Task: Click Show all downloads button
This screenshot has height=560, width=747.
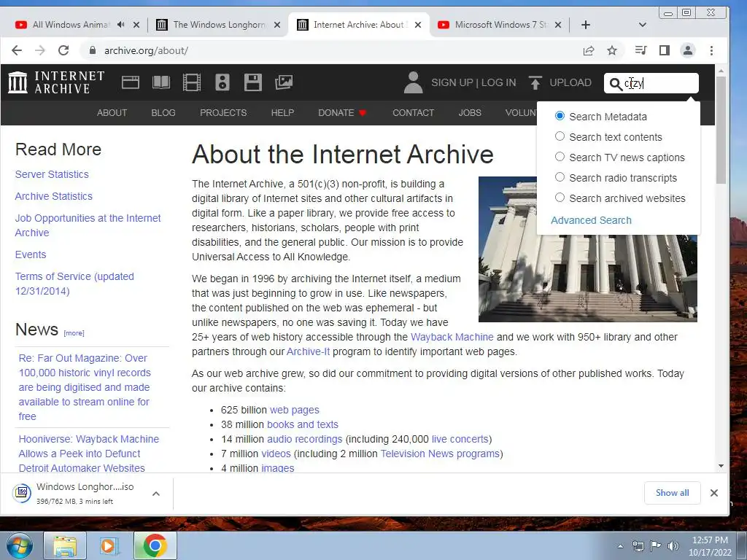Action: pyautogui.click(x=672, y=493)
